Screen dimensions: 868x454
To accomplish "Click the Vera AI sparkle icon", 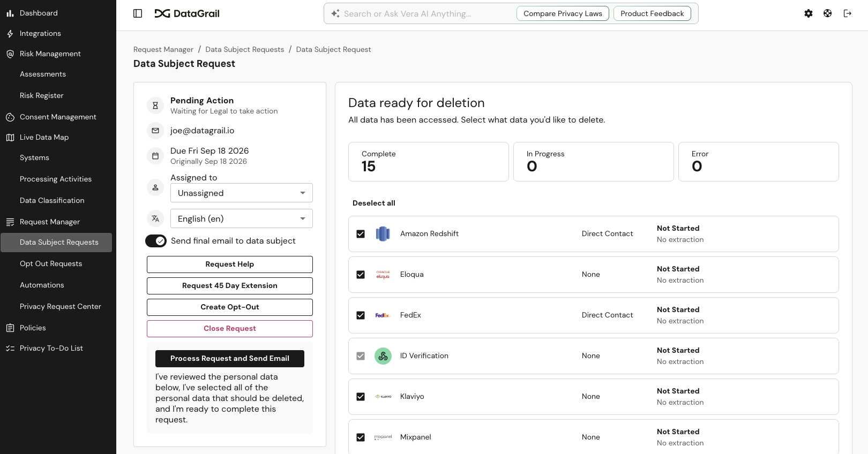I will tap(335, 13).
